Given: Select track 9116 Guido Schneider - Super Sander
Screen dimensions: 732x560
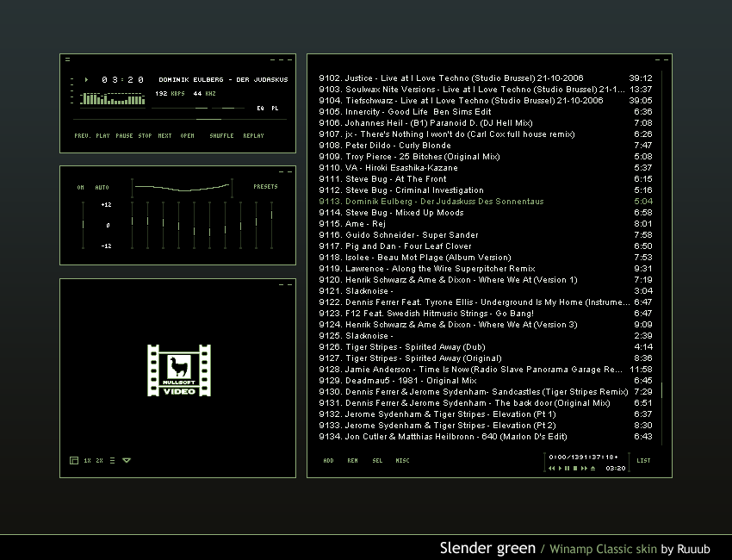Looking at the screenshot, I should [x=486, y=235].
